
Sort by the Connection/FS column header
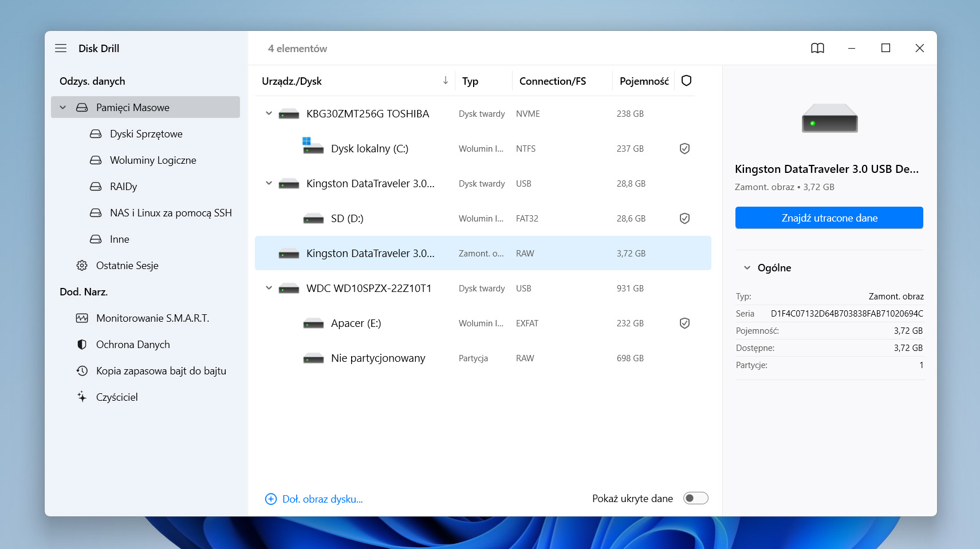(553, 81)
